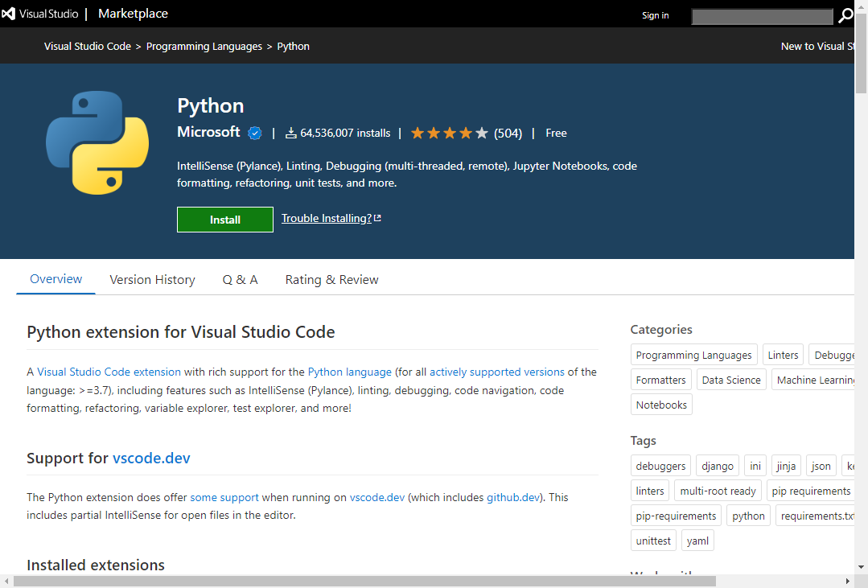Select the Linters category
The image size is (868, 588).
point(784,355)
